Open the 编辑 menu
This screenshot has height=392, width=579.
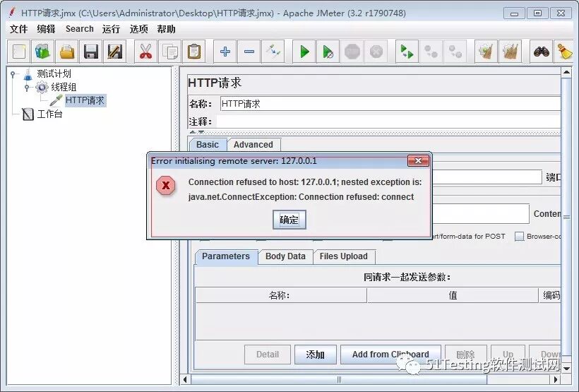tap(46, 29)
